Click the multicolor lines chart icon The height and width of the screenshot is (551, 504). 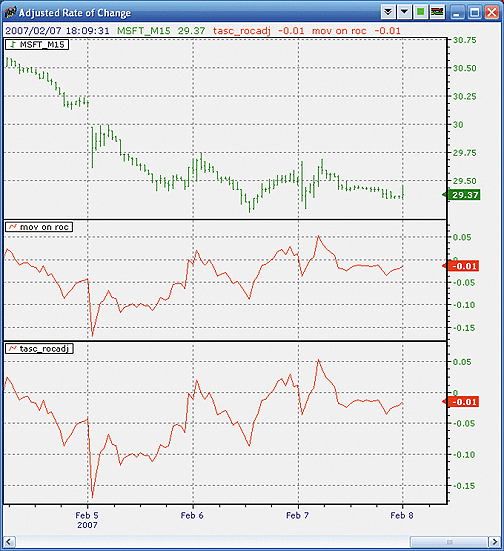pos(437,12)
